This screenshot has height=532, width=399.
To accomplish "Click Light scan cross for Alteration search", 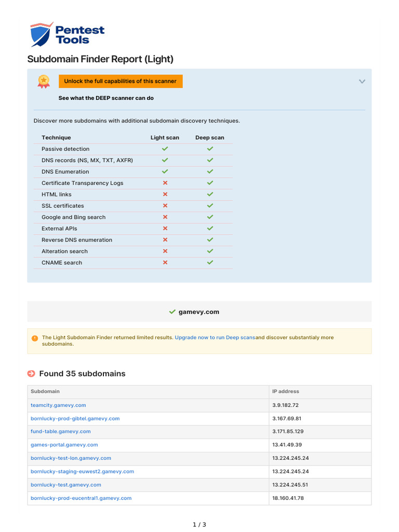I will click(x=165, y=251).
